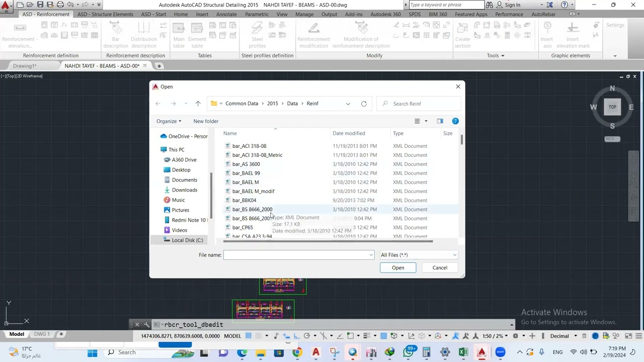
Task: Expand the Tools panel dropdown in the ribbon
Action: [x=496, y=56]
